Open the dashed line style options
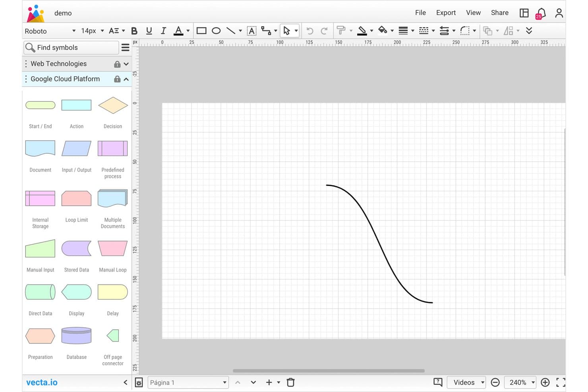 tap(424, 31)
